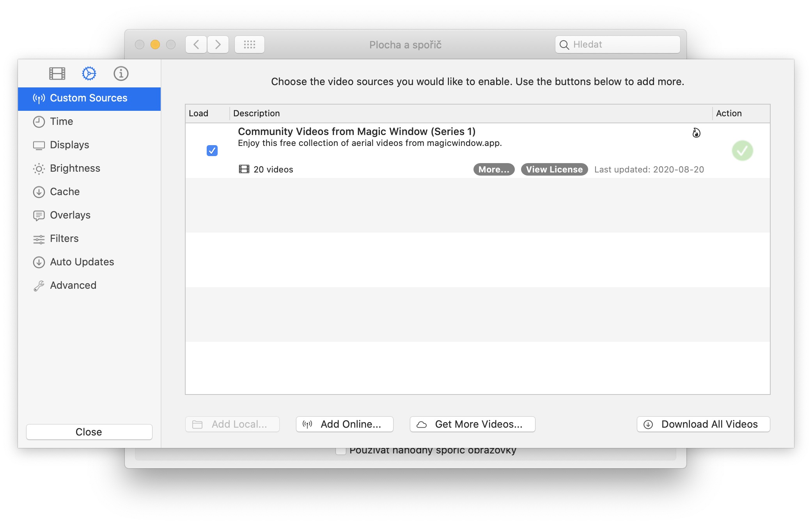812x526 pixels.
Task: Go back with the left chevron button
Action: pyautogui.click(x=196, y=44)
